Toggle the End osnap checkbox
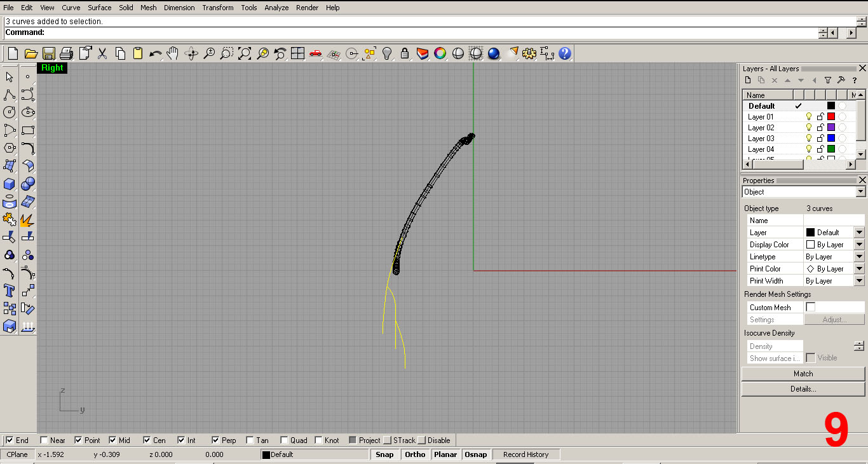Screen dimensions: 868x464 pos(10,440)
